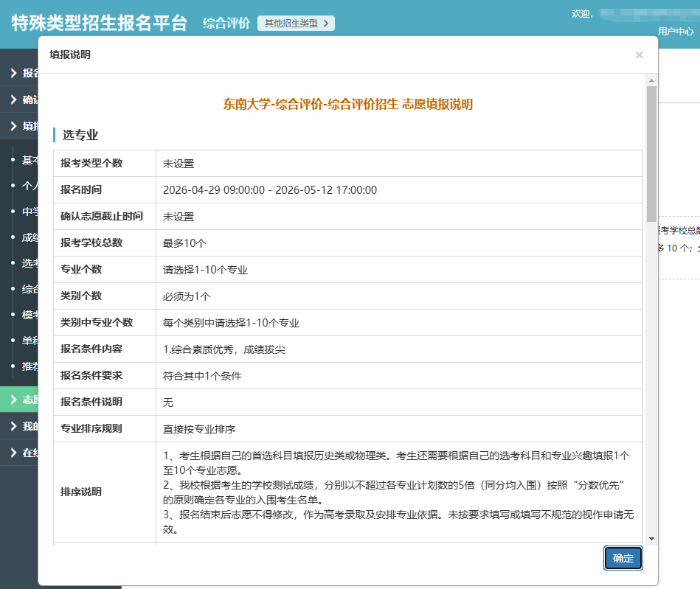Select the 基本 sidebar sub-item

click(x=30, y=160)
